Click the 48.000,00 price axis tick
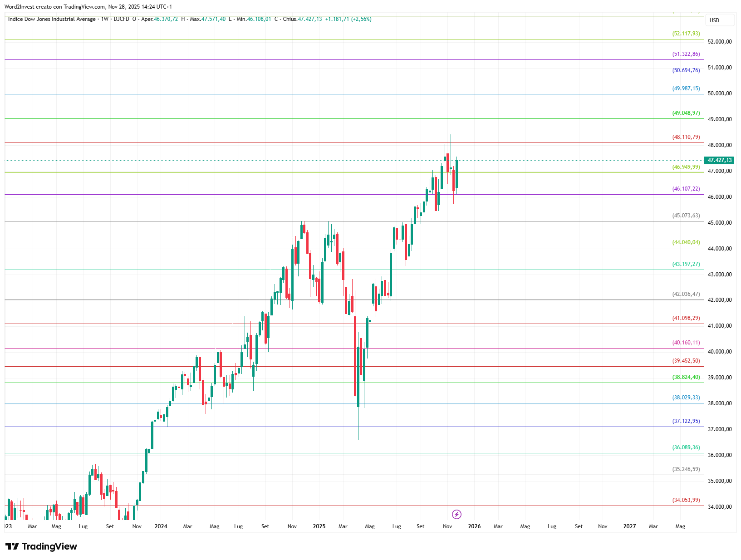Image resolution: width=741 pixels, height=560 pixels. 720,145
